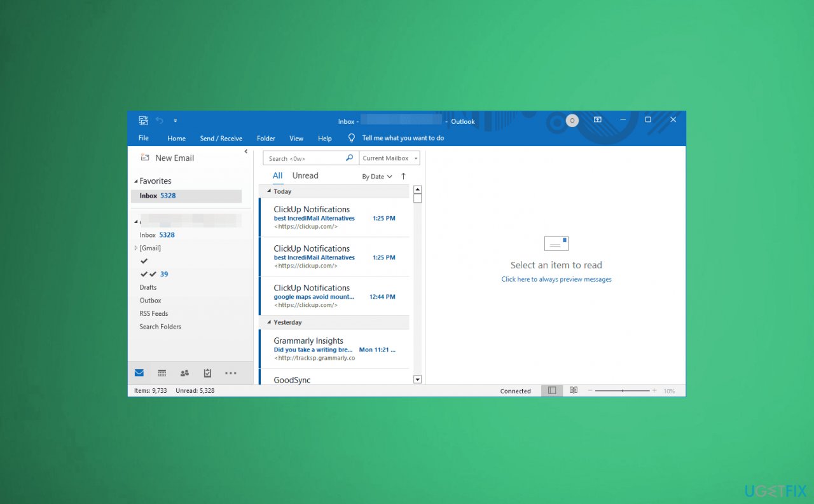This screenshot has height=504, width=814.
Task: Select the Unread messages filter
Action: (x=305, y=176)
